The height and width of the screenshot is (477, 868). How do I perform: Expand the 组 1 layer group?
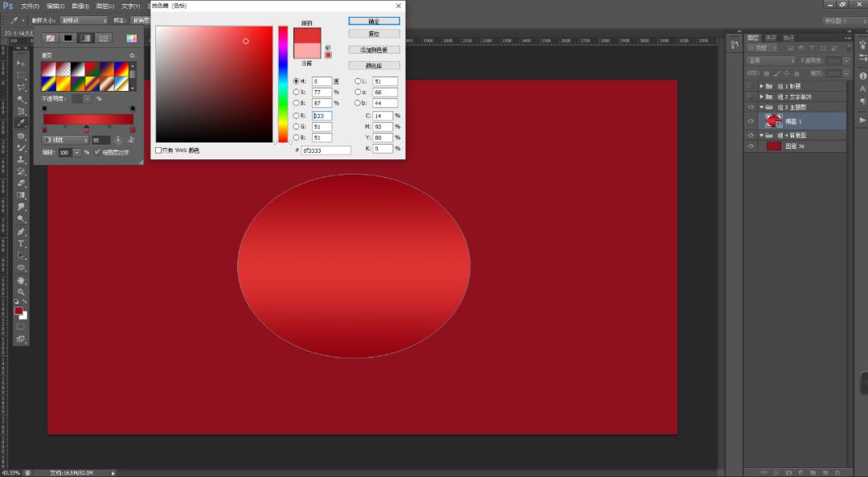tap(762, 86)
